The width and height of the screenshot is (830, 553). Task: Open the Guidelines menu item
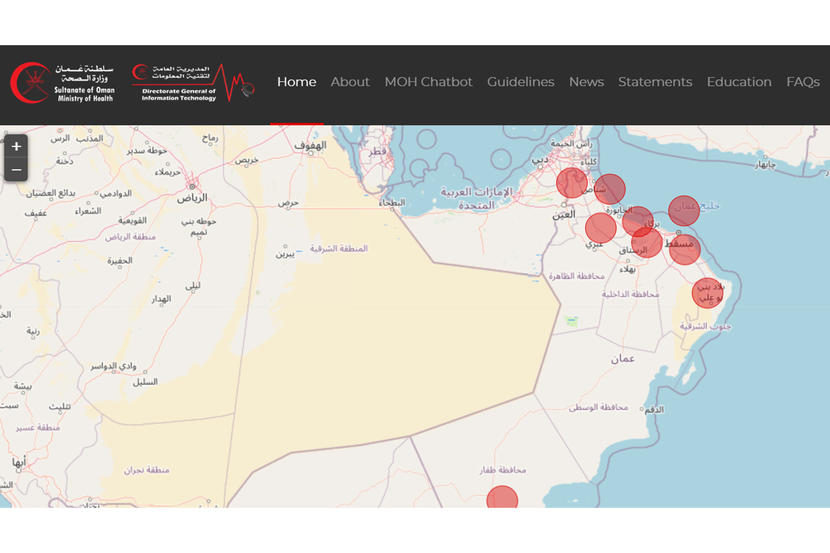click(521, 82)
